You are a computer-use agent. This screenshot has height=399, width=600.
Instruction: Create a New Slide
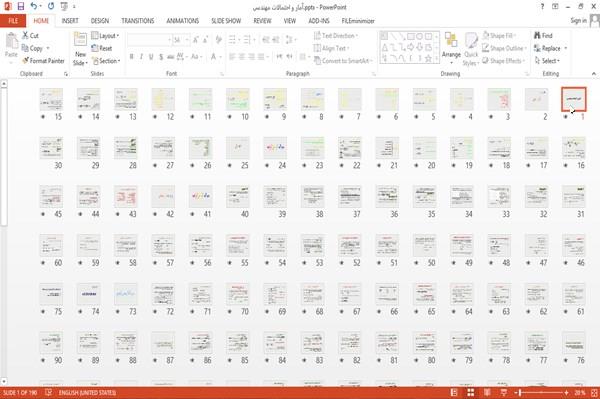(x=80, y=50)
